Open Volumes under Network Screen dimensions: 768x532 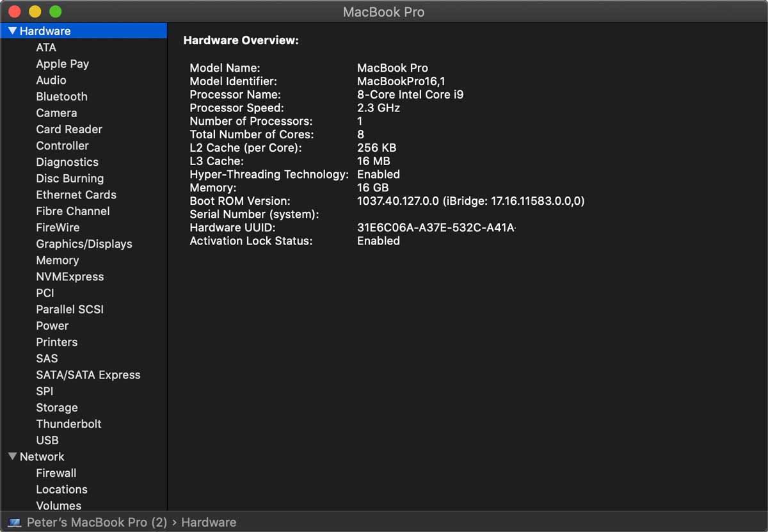coord(59,505)
